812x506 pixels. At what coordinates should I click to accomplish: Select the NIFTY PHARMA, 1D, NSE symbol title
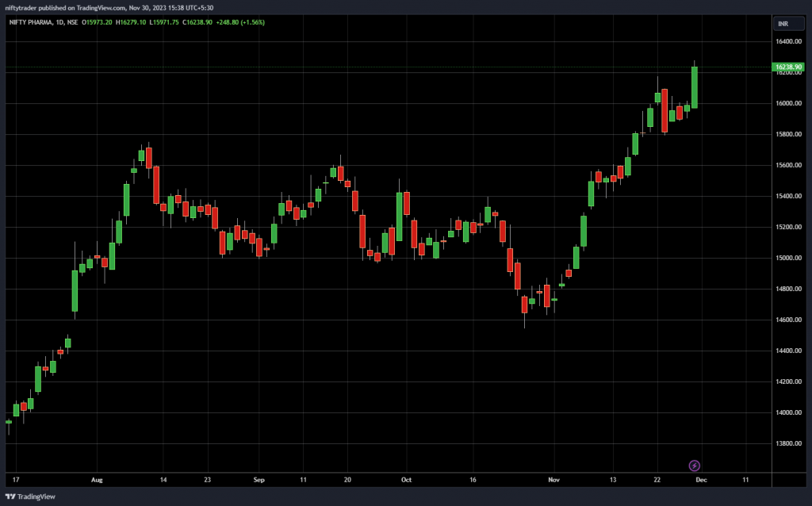point(44,22)
